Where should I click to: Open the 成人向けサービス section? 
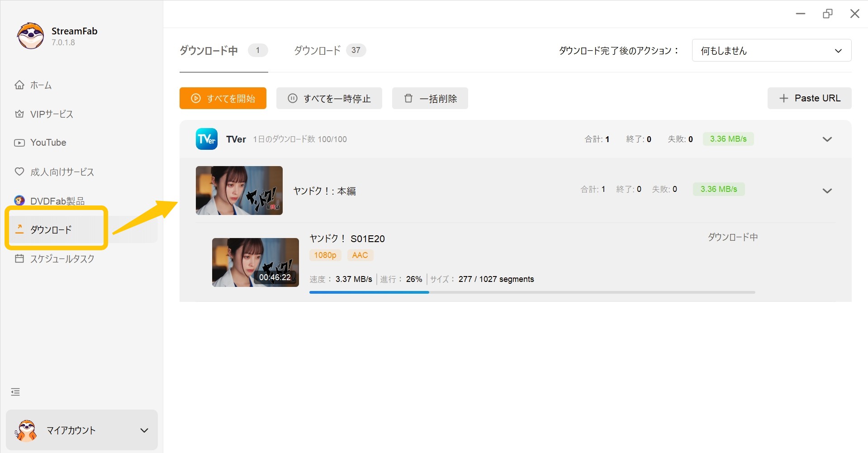[x=62, y=172]
